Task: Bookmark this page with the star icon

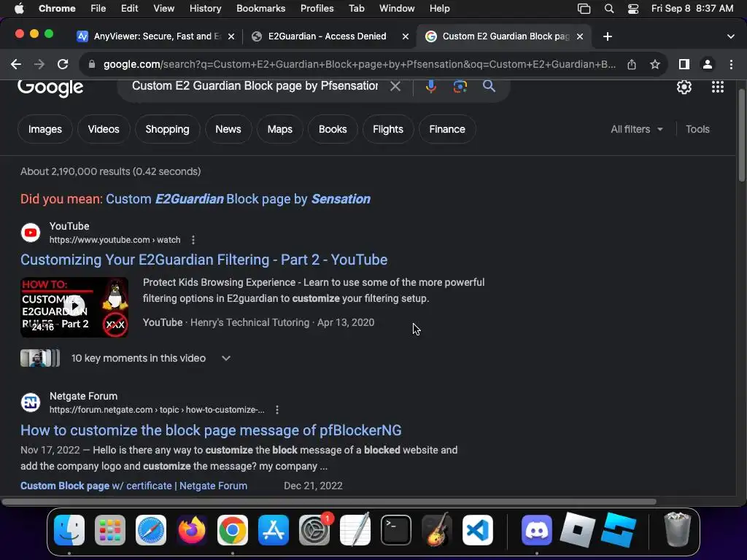Action: [x=655, y=64]
